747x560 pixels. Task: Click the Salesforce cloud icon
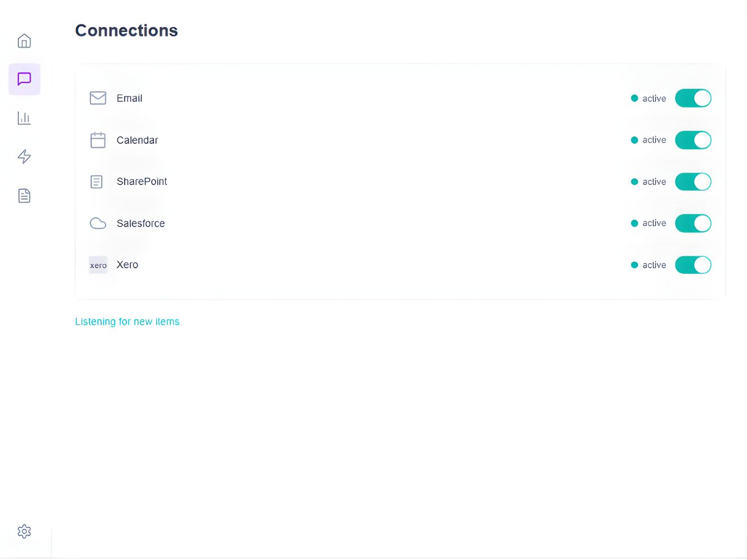[x=98, y=223]
